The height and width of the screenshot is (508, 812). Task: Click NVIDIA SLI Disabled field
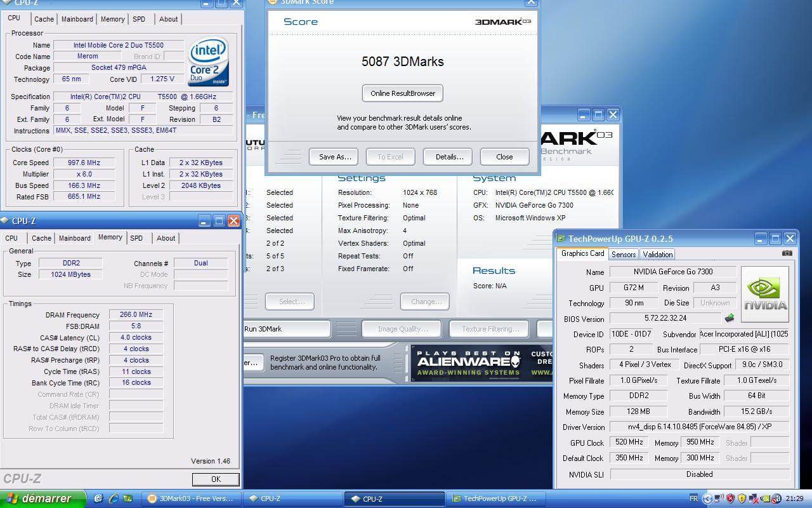point(700,474)
